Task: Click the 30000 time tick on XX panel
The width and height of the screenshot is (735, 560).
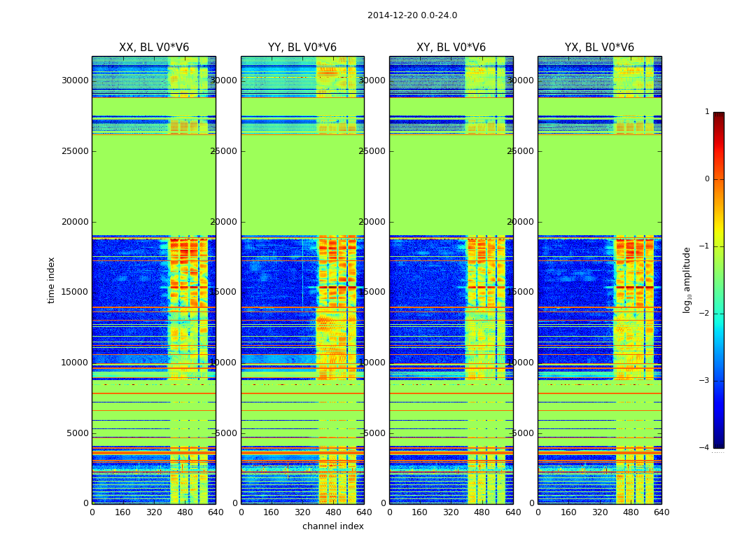Action: click(x=75, y=80)
